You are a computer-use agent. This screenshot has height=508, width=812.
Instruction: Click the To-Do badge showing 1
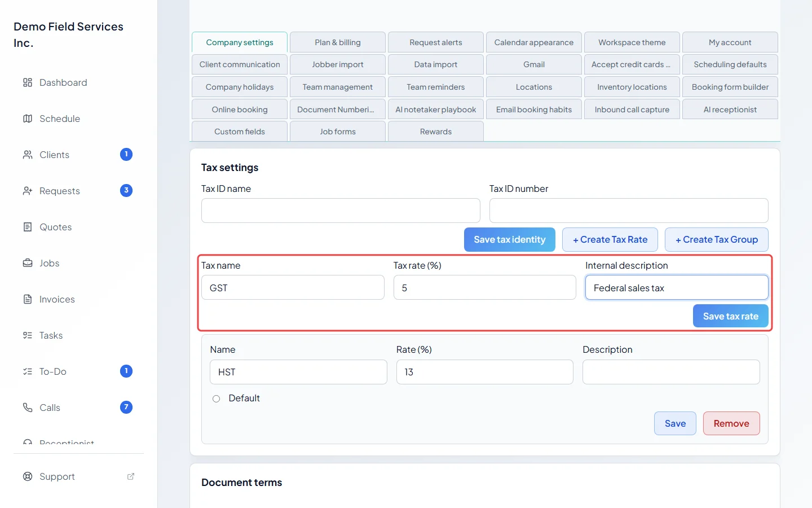[x=126, y=371]
